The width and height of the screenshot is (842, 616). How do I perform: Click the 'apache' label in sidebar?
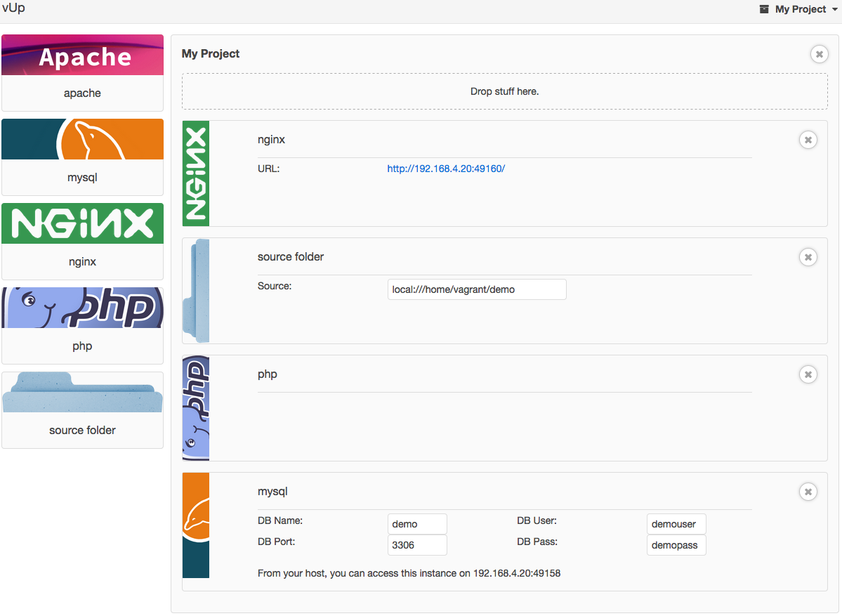(82, 93)
